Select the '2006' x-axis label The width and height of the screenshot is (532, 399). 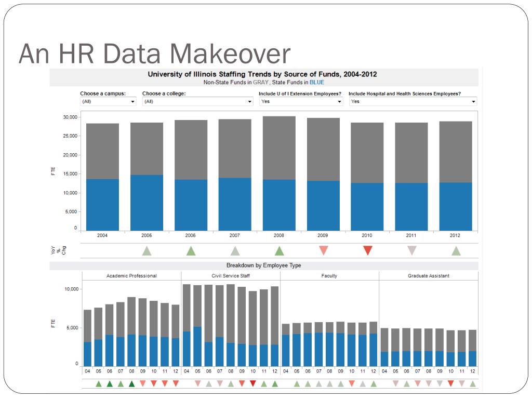coord(190,235)
